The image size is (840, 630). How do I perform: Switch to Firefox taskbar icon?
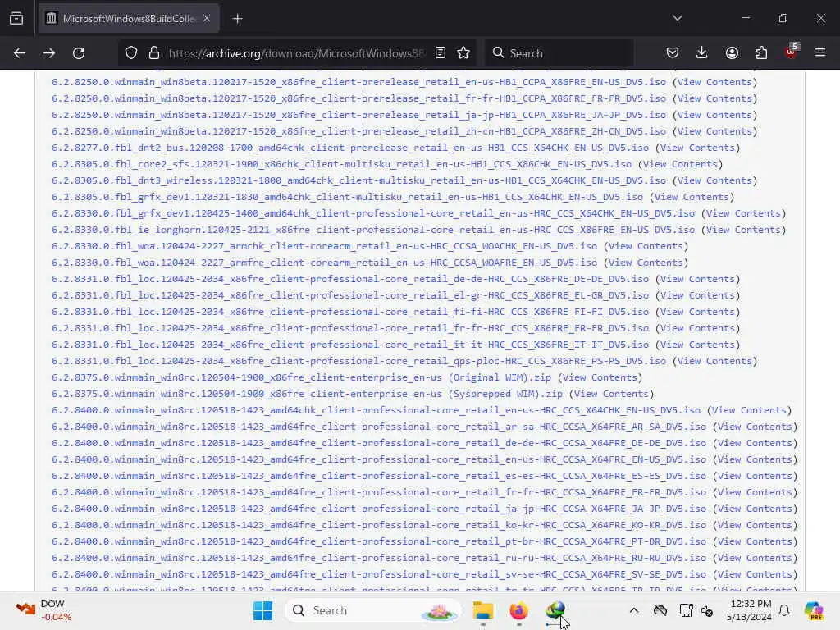(x=518, y=610)
